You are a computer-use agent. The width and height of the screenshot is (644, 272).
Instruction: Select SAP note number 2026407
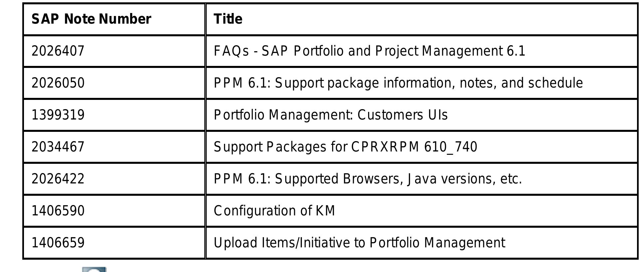[x=58, y=51]
